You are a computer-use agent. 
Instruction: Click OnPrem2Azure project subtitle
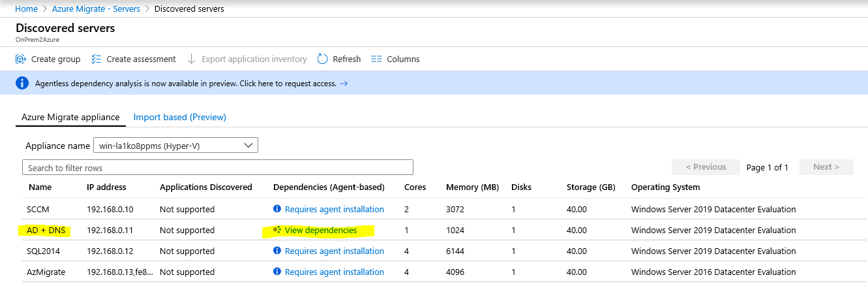[37, 39]
